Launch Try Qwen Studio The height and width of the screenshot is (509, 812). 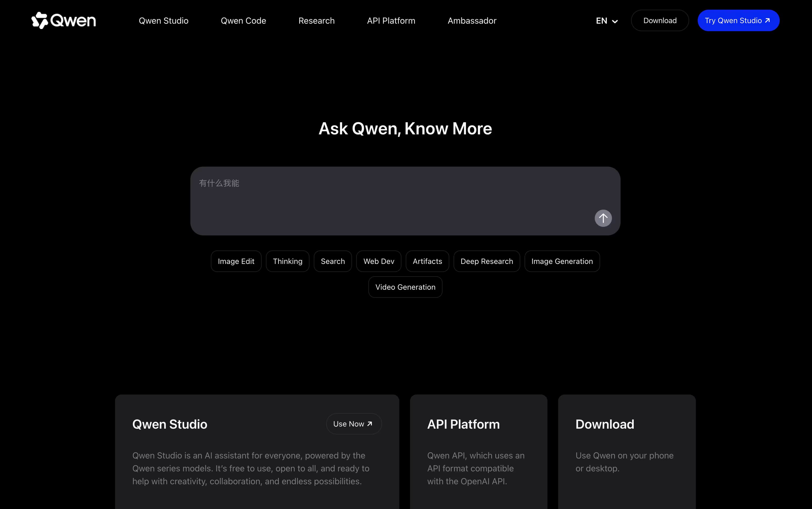click(x=738, y=20)
